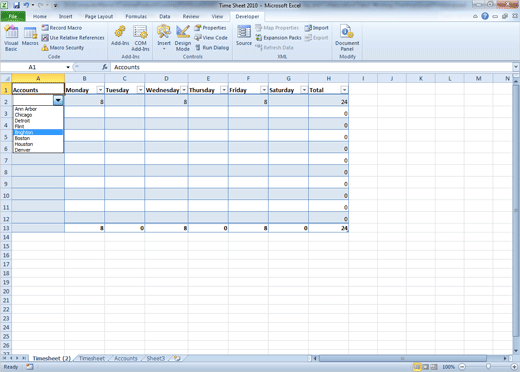Switch to the Formulas tab

(x=136, y=16)
